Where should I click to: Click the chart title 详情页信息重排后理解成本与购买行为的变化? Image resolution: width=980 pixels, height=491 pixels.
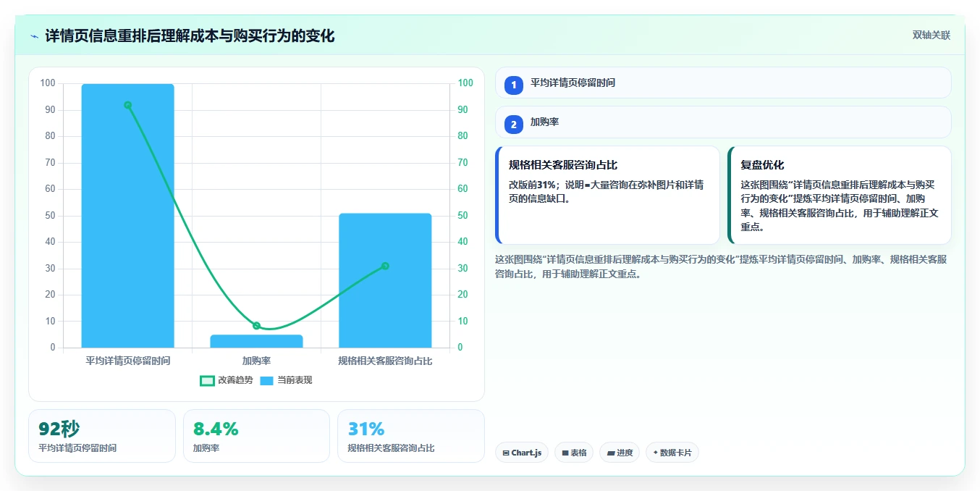point(190,36)
